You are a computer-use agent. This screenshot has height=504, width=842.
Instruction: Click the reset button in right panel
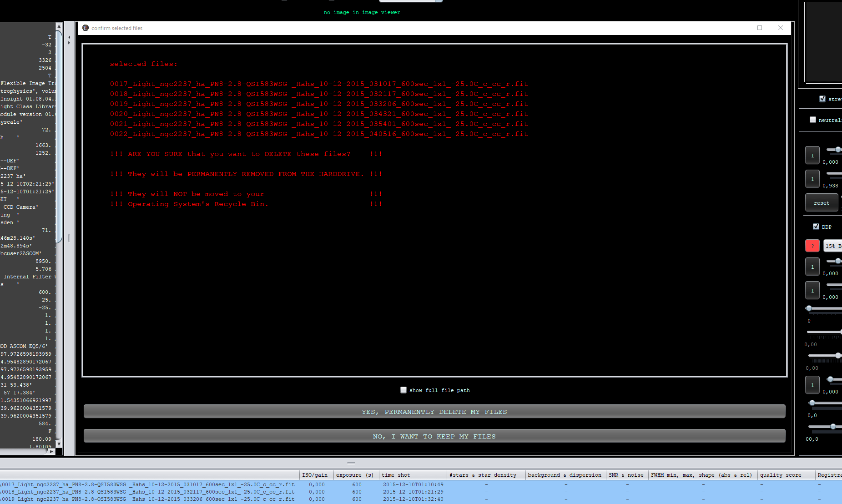point(822,203)
